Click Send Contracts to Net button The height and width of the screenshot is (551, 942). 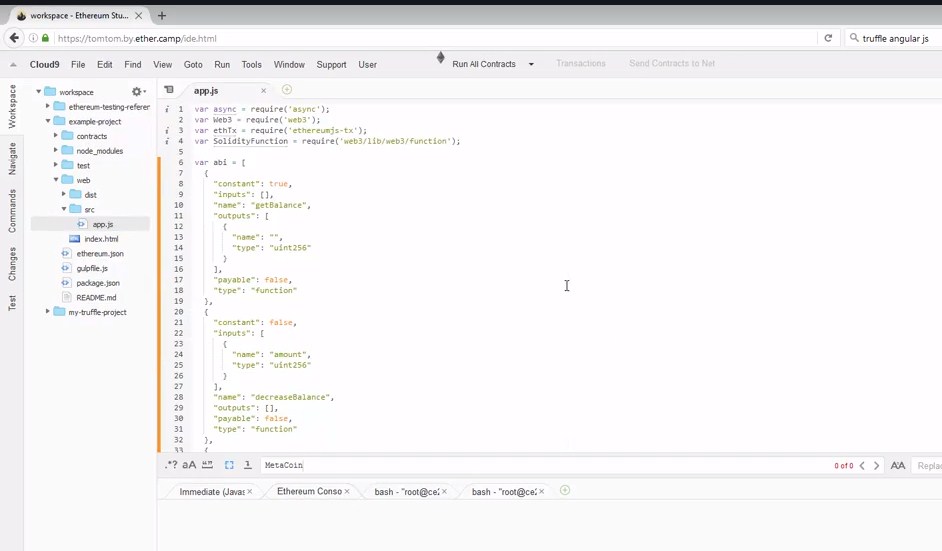(672, 63)
